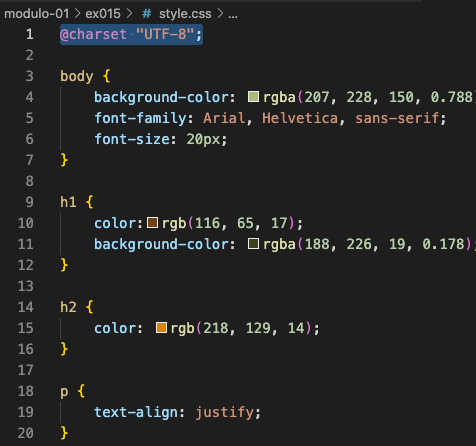Open color picker for rgba(188, 226, 19) swatch

[x=253, y=244]
